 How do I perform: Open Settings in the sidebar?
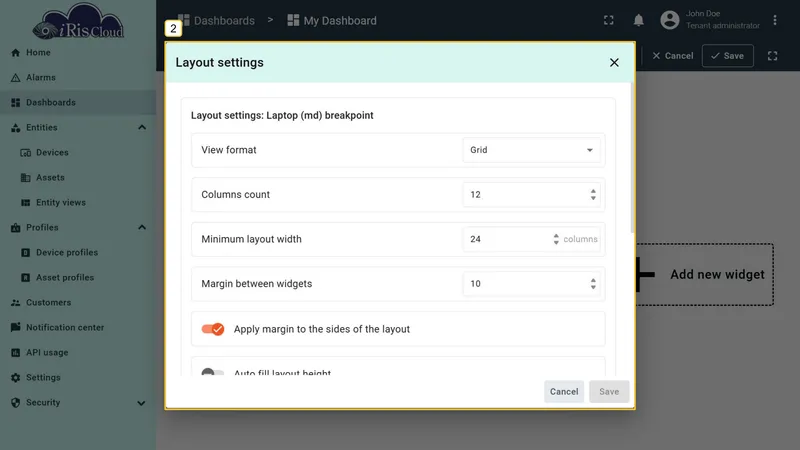[43, 378]
